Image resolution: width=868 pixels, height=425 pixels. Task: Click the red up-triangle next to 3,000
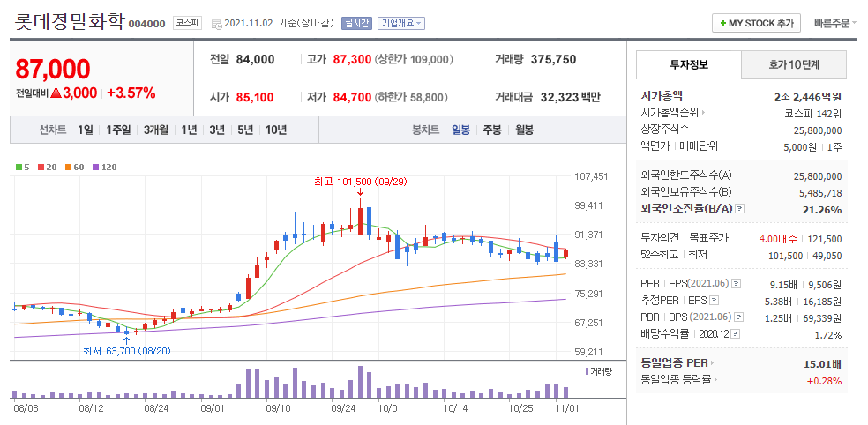point(56,93)
